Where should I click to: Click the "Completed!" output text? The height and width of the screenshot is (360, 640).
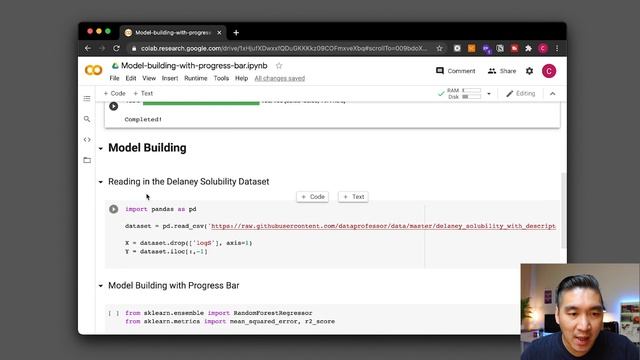click(x=143, y=120)
